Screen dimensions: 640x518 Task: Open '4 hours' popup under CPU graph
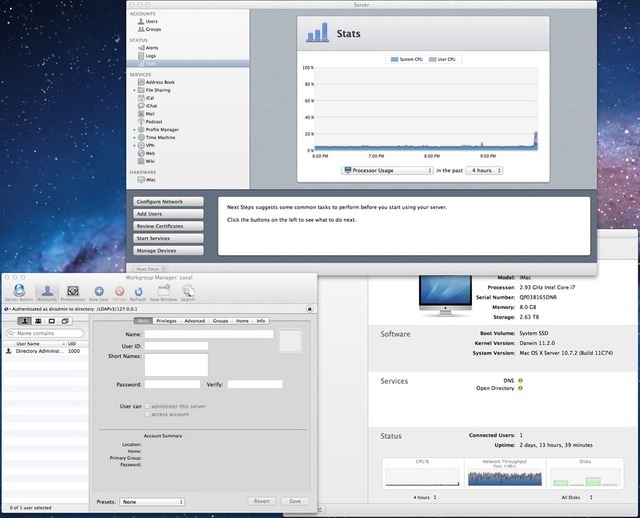424,497
